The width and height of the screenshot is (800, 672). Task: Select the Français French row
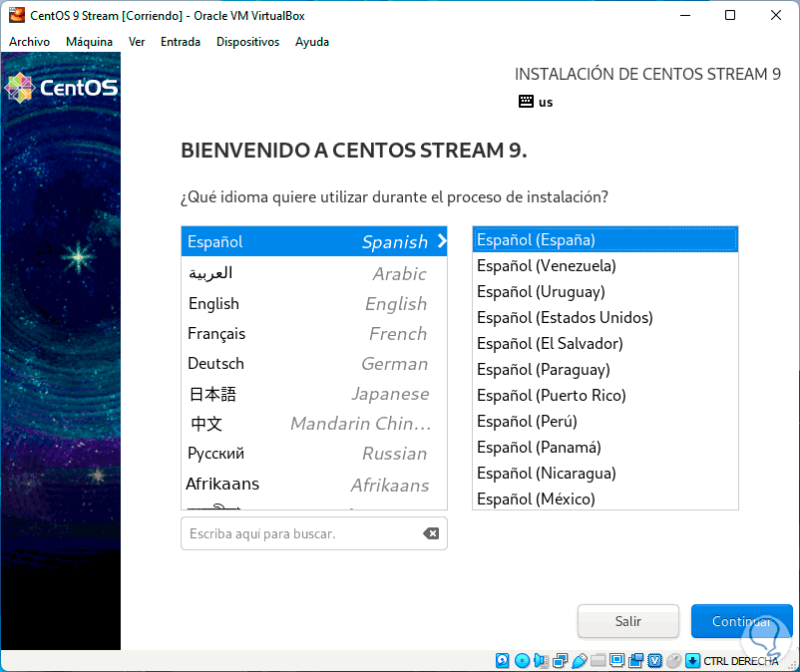[314, 333]
